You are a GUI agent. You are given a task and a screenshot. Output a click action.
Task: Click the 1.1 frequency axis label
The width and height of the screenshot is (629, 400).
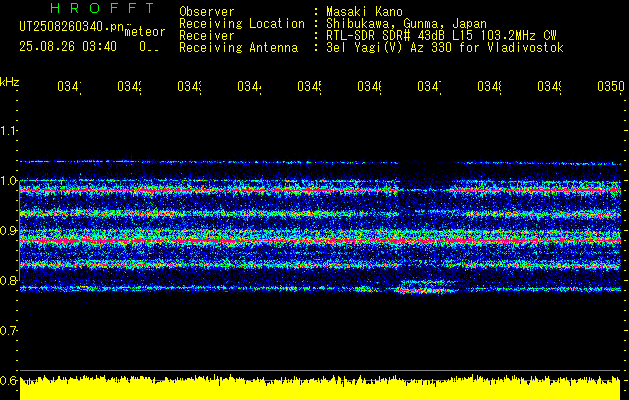[8, 131]
